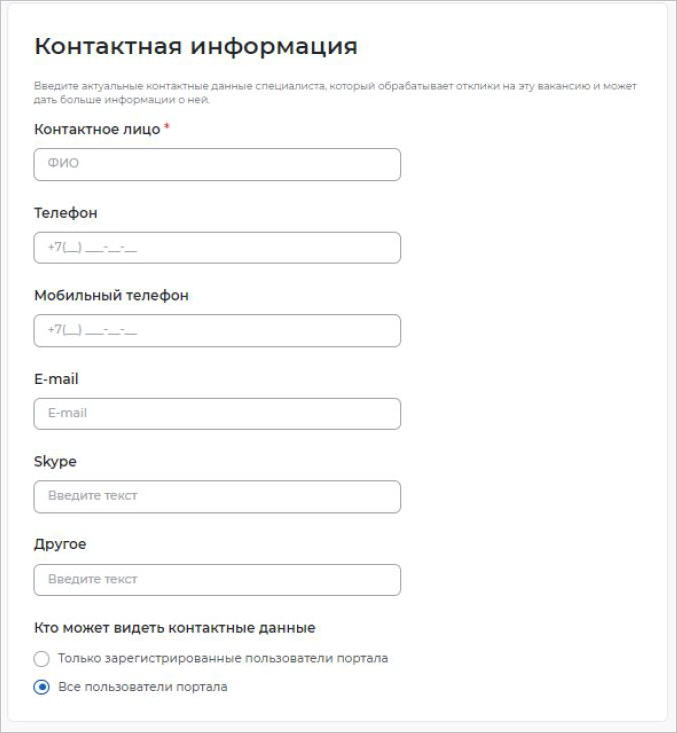Click the Все пользователи портала label text
The image size is (677, 733).
coord(143,688)
